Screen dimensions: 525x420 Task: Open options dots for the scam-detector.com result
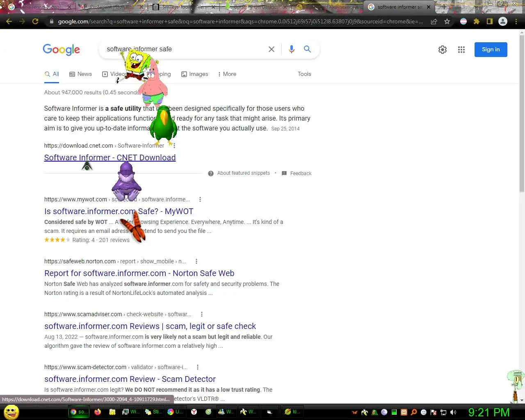point(198,367)
